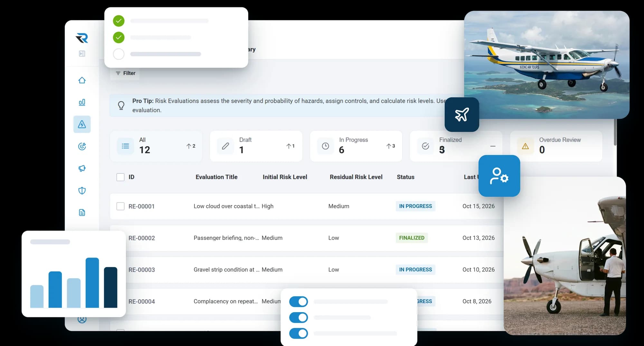Click the list icon in All card
Image resolution: width=644 pixels, height=346 pixels.
(x=125, y=146)
